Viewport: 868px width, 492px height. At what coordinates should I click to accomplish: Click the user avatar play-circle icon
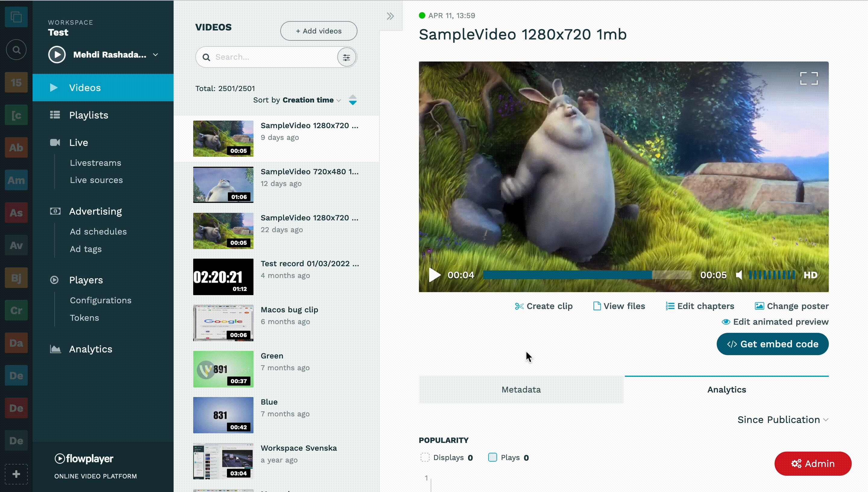point(57,55)
